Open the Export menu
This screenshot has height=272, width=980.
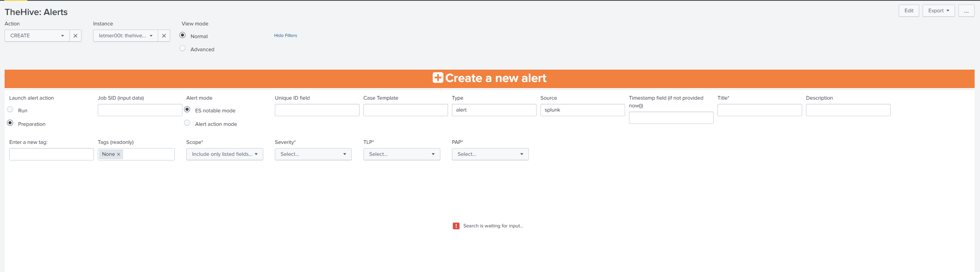(x=938, y=11)
